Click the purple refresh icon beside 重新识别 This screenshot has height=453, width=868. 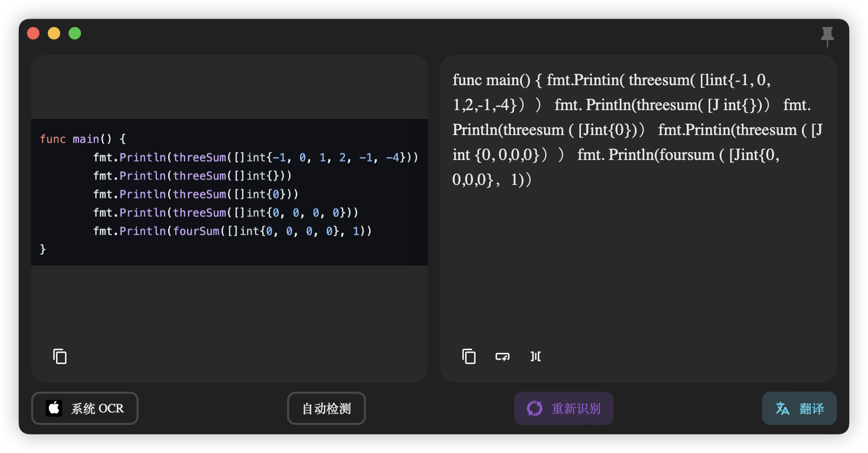coord(535,408)
